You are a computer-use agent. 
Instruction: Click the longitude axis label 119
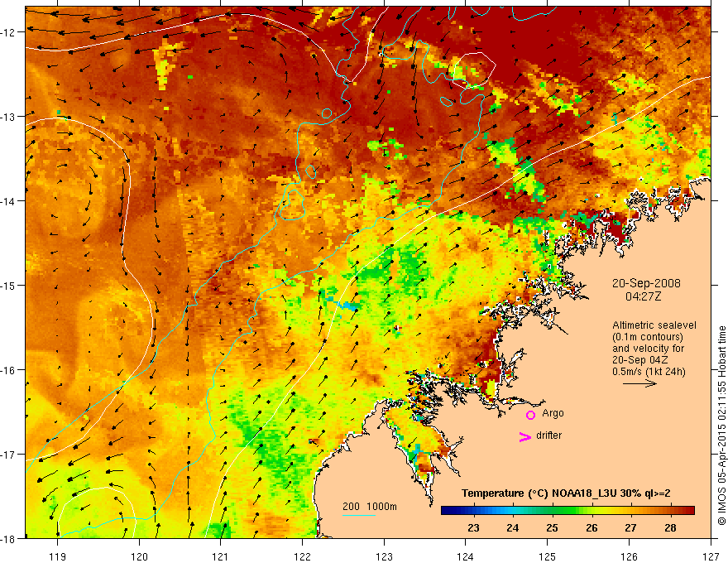[58, 556]
